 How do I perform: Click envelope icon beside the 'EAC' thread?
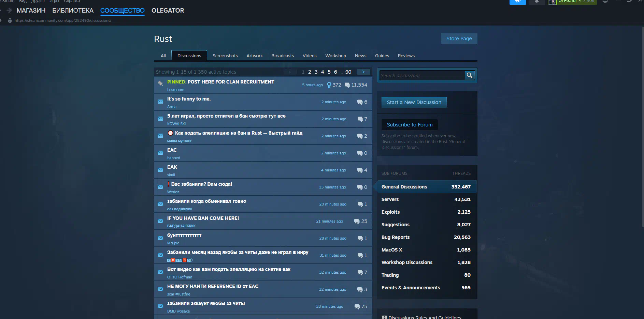[160, 153]
